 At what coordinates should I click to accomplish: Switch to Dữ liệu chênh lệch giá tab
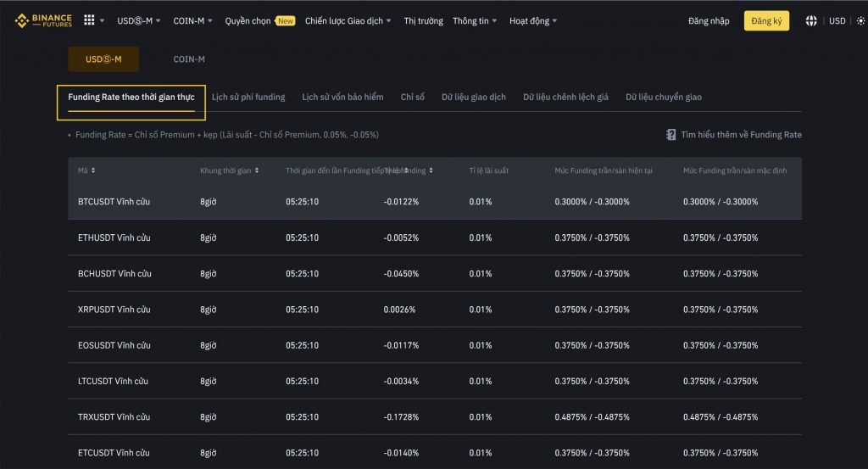click(x=565, y=98)
